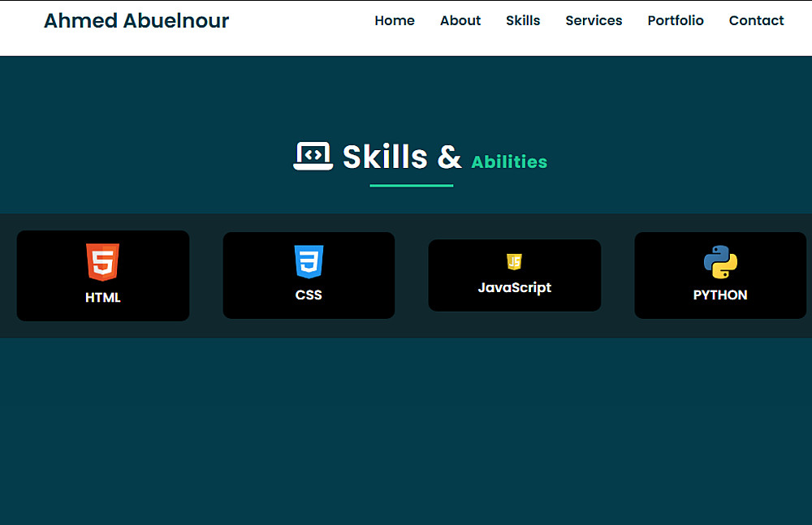Image resolution: width=812 pixels, height=525 pixels.
Task: Open the Home nav link
Action: pos(395,21)
